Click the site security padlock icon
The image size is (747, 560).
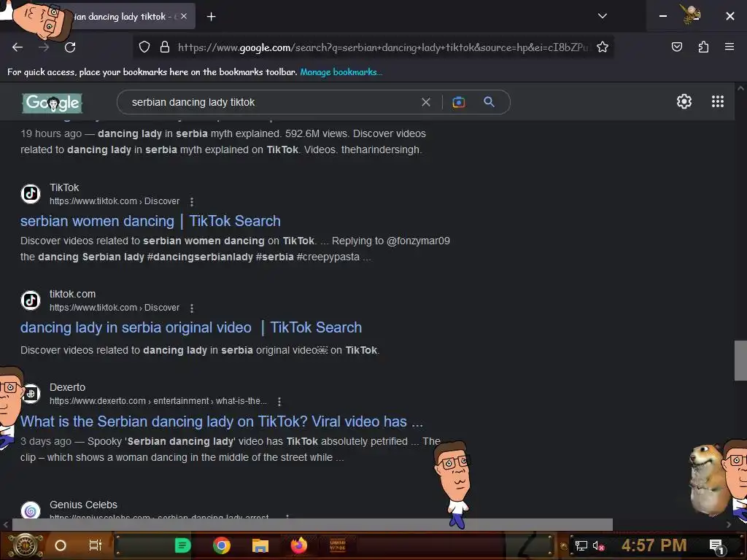click(x=165, y=47)
